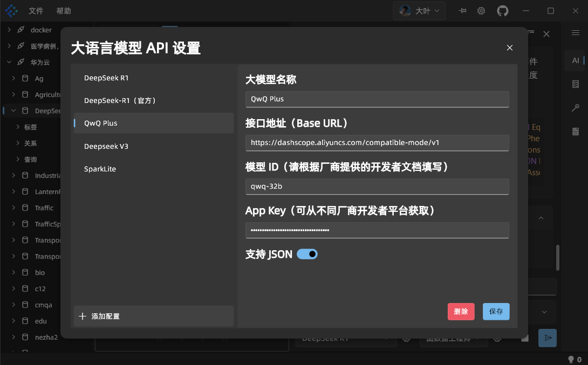Collapse the 华为云 connection node
The height and width of the screenshot is (365, 588).
(x=9, y=62)
